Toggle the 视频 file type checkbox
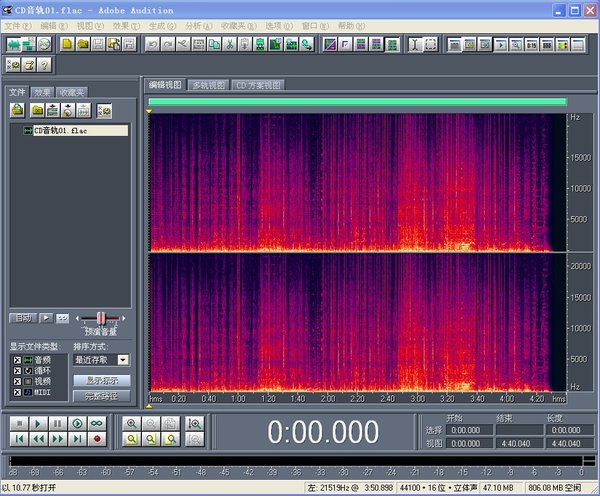This screenshot has width=600, height=496. click(x=17, y=382)
